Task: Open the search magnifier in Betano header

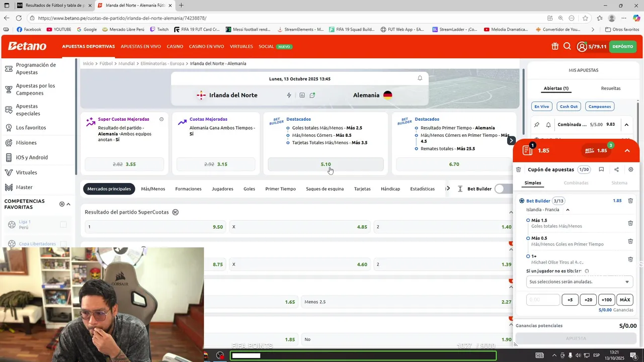Action: 567,46
